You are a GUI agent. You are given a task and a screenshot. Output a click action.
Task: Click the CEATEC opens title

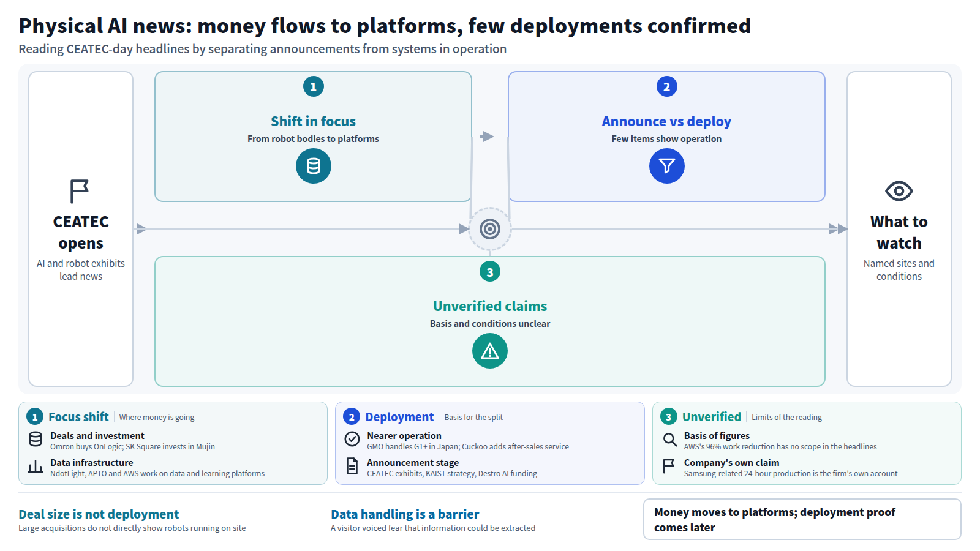[x=81, y=232]
